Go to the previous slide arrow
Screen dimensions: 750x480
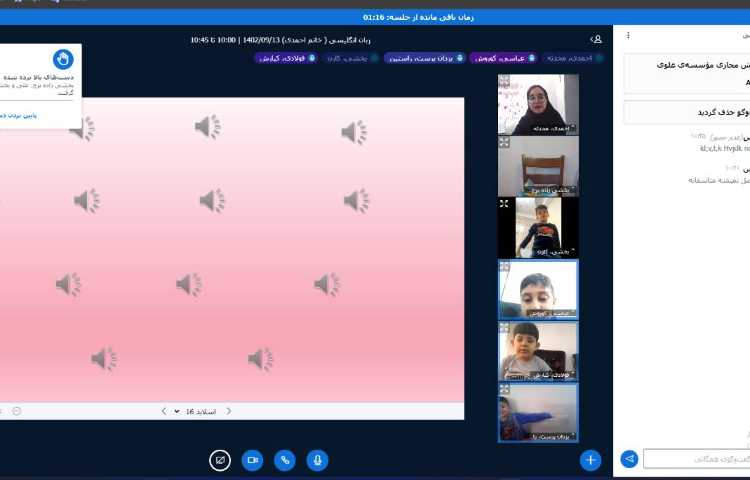click(229, 411)
